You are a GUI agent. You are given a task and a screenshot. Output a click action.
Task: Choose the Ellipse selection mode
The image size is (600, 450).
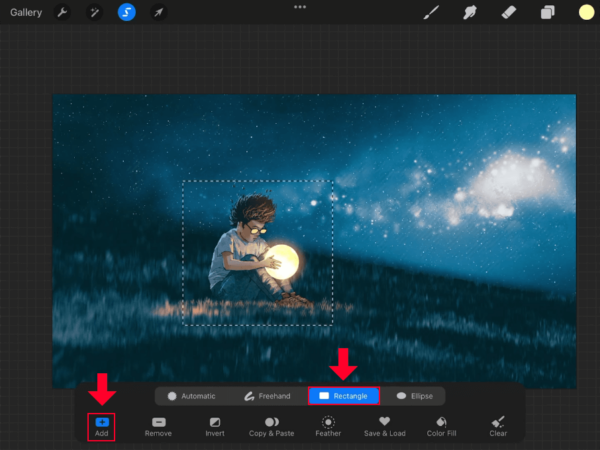pyautogui.click(x=414, y=396)
